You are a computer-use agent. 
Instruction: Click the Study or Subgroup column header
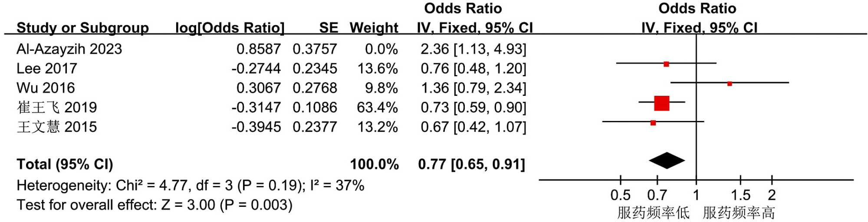[82, 28]
